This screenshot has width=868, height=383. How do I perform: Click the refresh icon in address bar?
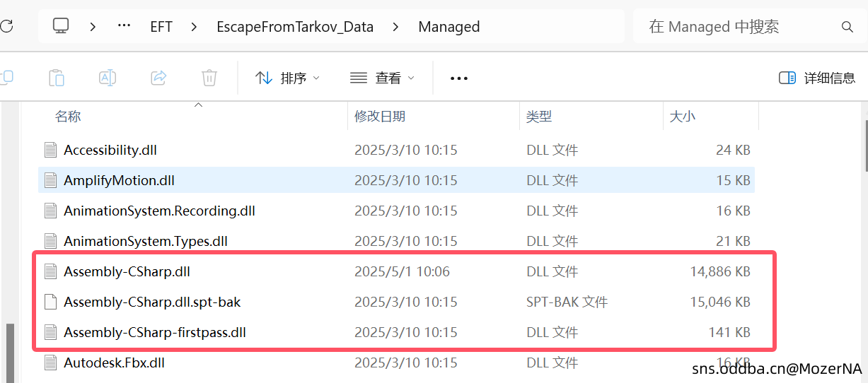point(6,27)
